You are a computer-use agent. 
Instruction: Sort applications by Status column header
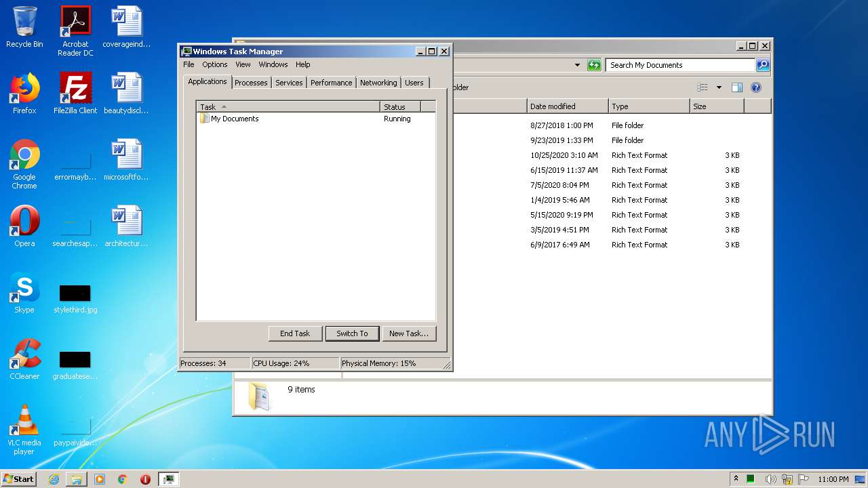point(400,107)
